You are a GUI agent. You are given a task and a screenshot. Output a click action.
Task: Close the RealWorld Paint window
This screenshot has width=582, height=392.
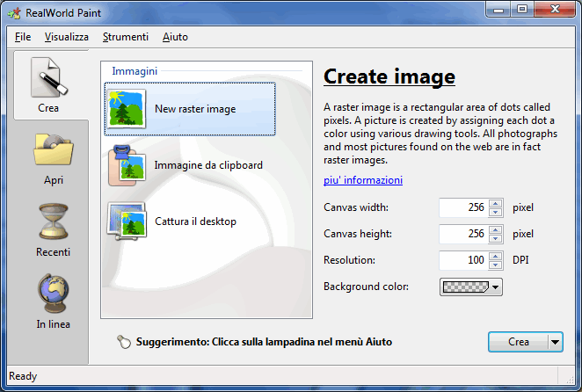[555, 9]
